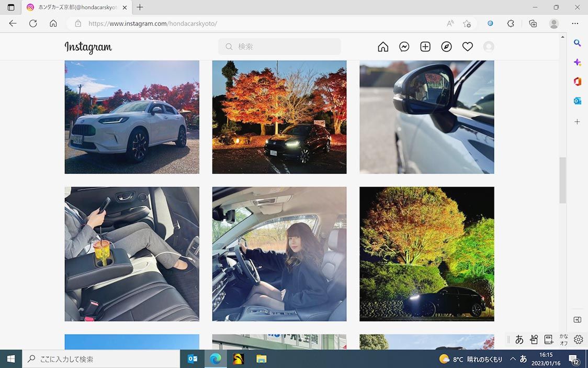This screenshot has width=588, height=368.
Task: Open Instagram home feed icon
Action: click(383, 47)
